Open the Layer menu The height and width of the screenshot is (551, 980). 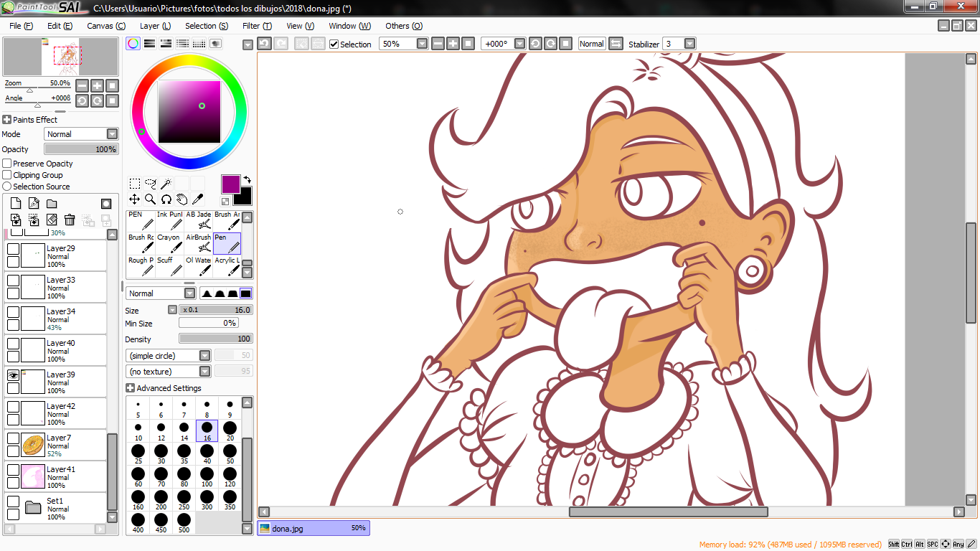[x=155, y=26]
